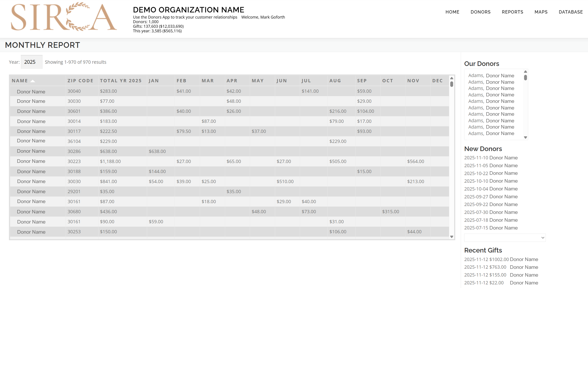This screenshot has width=588, height=369.
Task: Open the Database menu
Action: point(571,12)
